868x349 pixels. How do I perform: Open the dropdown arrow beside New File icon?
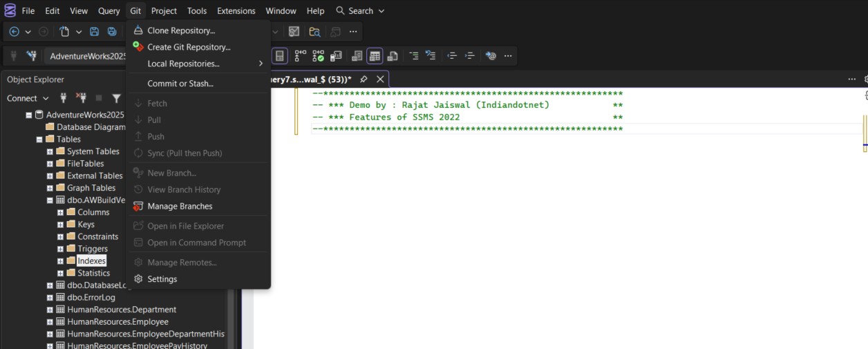79,32
